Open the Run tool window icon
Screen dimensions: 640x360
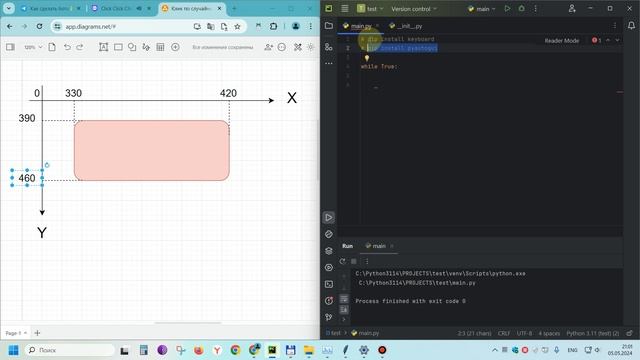[329, 218]
